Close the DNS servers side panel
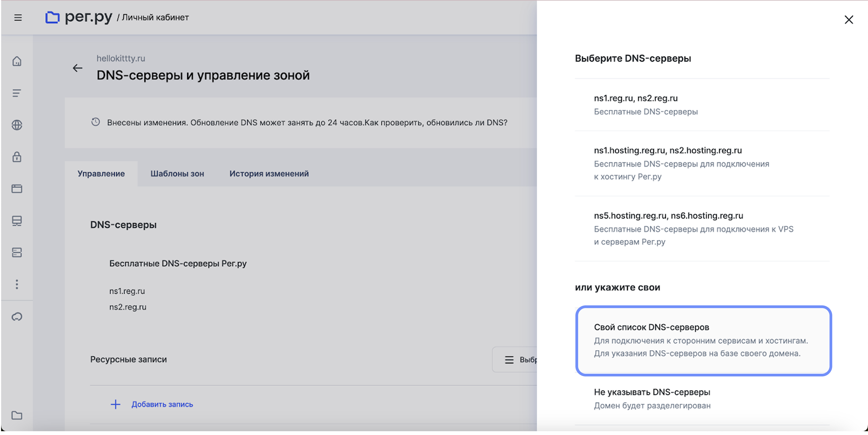 coord(849,20)
